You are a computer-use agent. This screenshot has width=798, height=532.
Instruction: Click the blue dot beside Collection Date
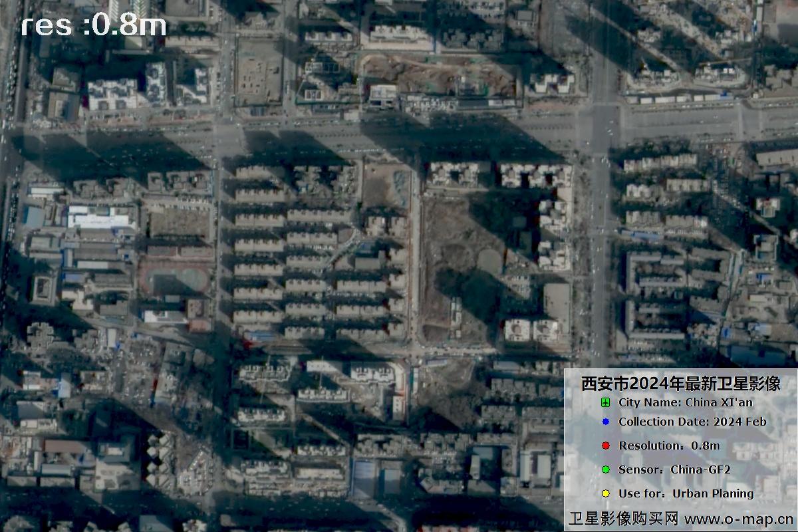tap(605, 422)
